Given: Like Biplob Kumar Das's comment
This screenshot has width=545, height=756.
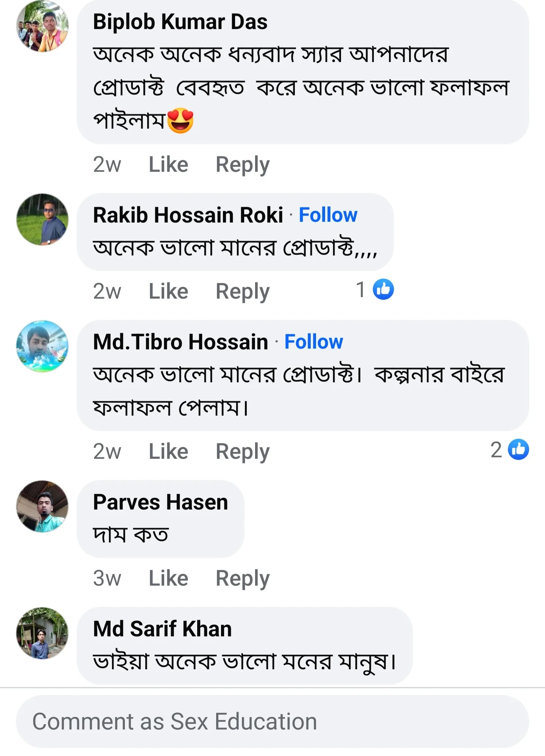Looking at the screenshot, I should [168, 164].
